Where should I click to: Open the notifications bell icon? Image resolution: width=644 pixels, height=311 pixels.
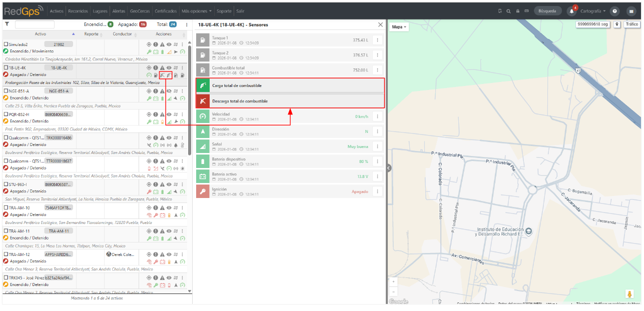pyautogui.click(x=571, y=11)
